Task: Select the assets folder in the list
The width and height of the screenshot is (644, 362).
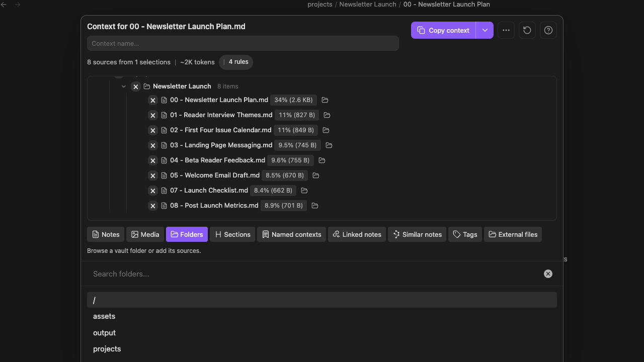Action: 322,316
